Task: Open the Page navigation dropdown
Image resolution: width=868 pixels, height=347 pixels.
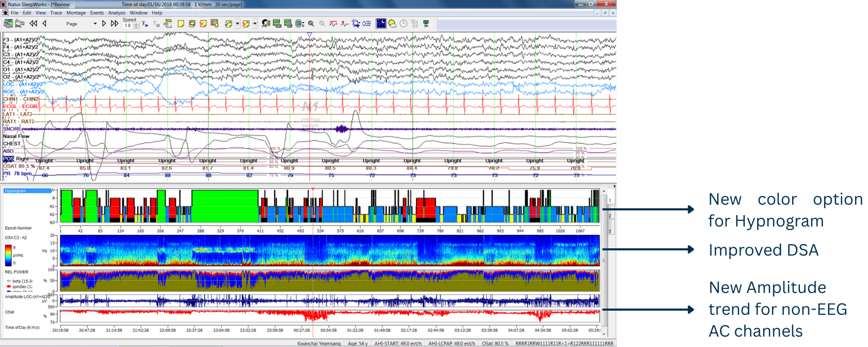Action: (95, 23)
